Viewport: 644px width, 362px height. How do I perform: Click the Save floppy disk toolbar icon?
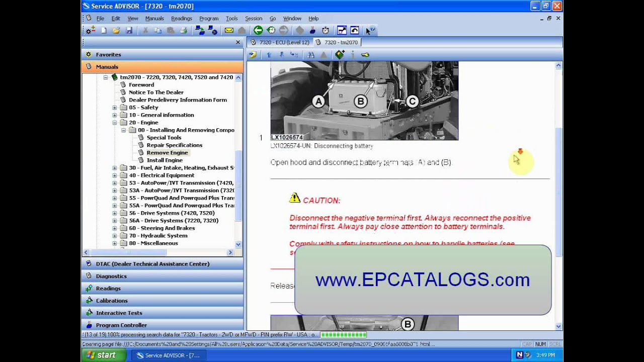[x=129, y=31]
